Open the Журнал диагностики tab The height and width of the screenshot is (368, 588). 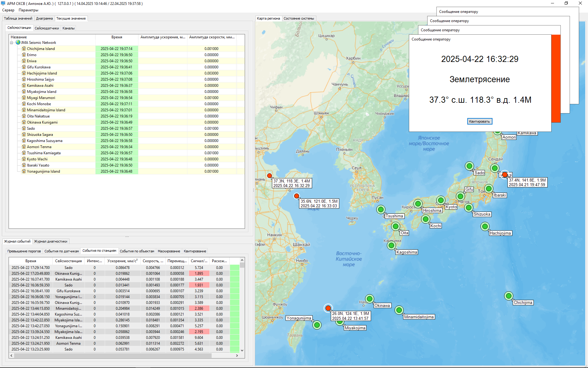(51, 241)
